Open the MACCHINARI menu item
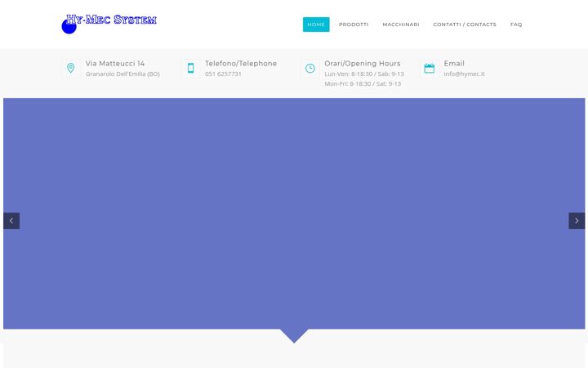588x368 pixels. [x=401, y=25]
